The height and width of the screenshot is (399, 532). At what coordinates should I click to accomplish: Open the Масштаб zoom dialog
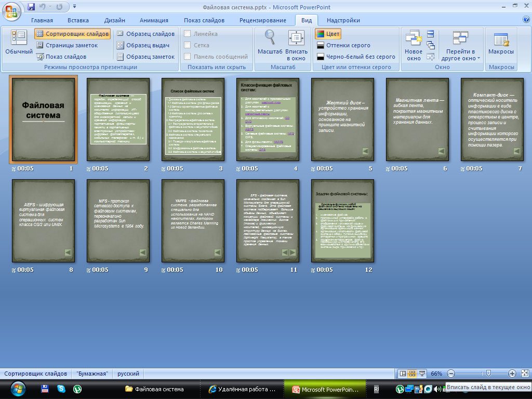coord(270,44)
